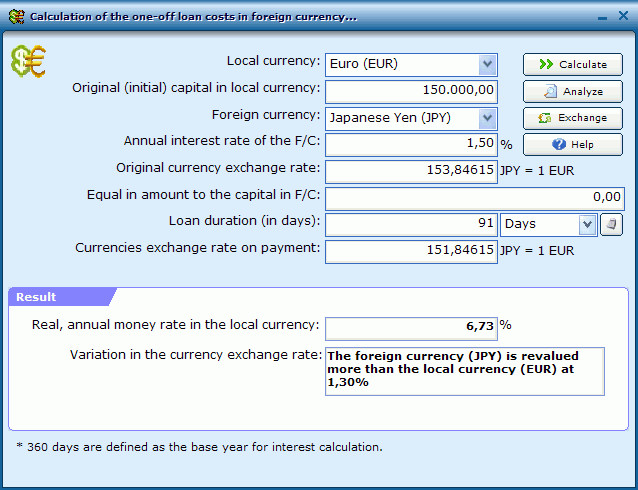This screenshot has height=490, width=638.
Task: Select the Real annual money rate result 6,73
Action: coord(411,328)
